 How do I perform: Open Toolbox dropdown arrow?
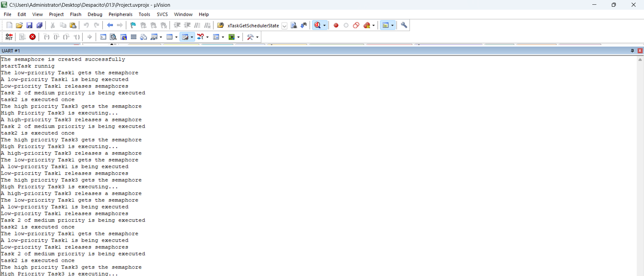pyautogui.click(x=257, y=37)
